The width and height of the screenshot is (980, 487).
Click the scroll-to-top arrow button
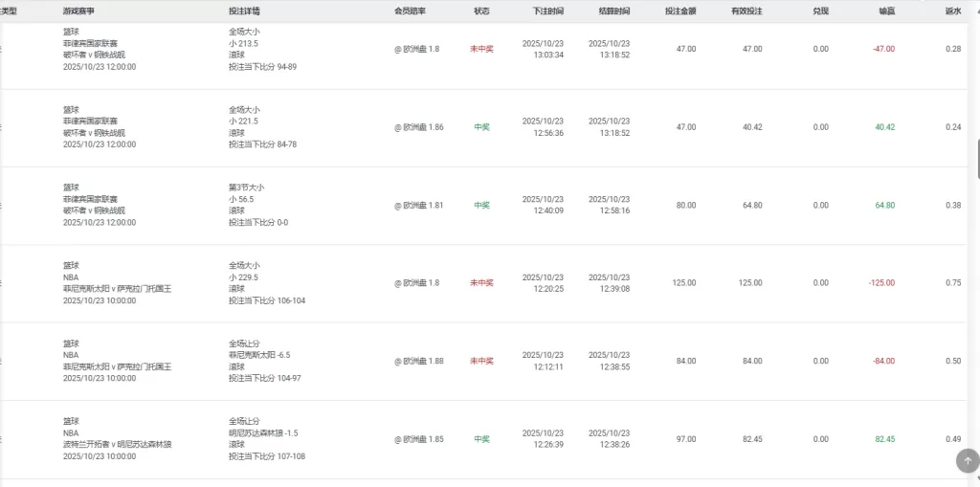tap(967, 460)
